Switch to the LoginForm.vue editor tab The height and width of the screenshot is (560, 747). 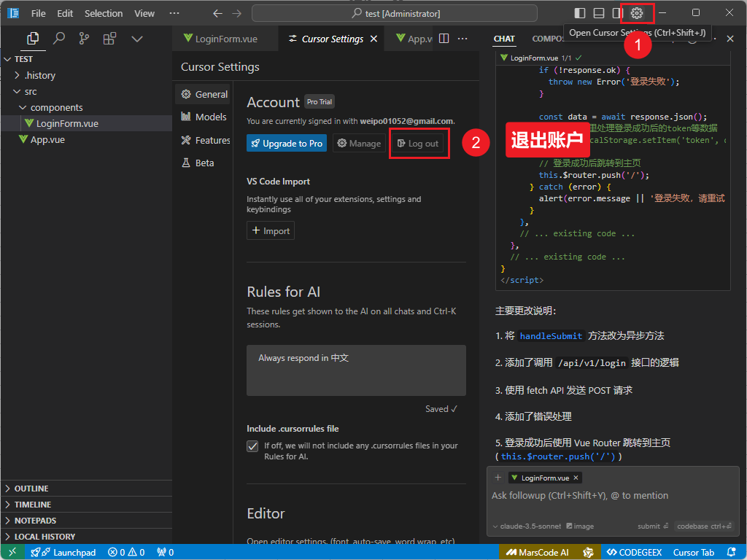pyautogui.click(x=225, y=39)
